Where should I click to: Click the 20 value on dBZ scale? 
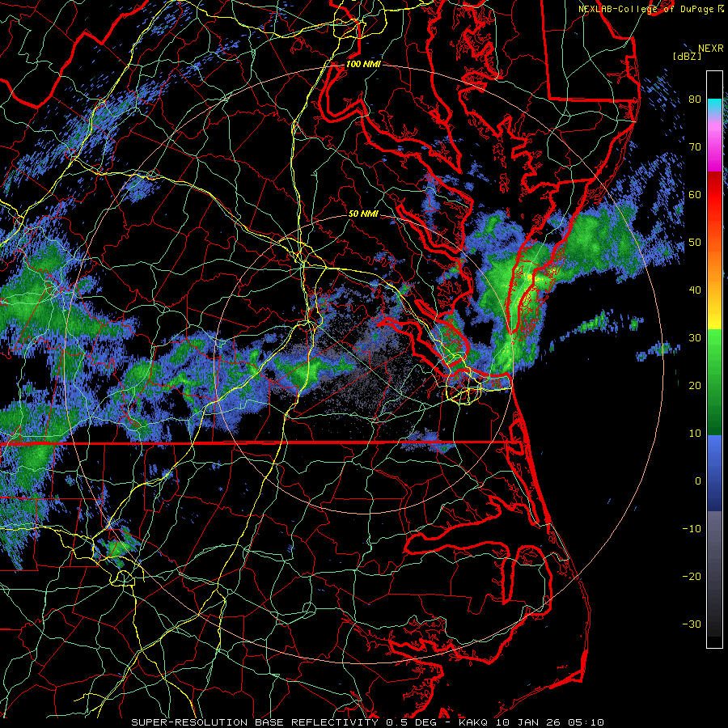(x=695, y=385)
